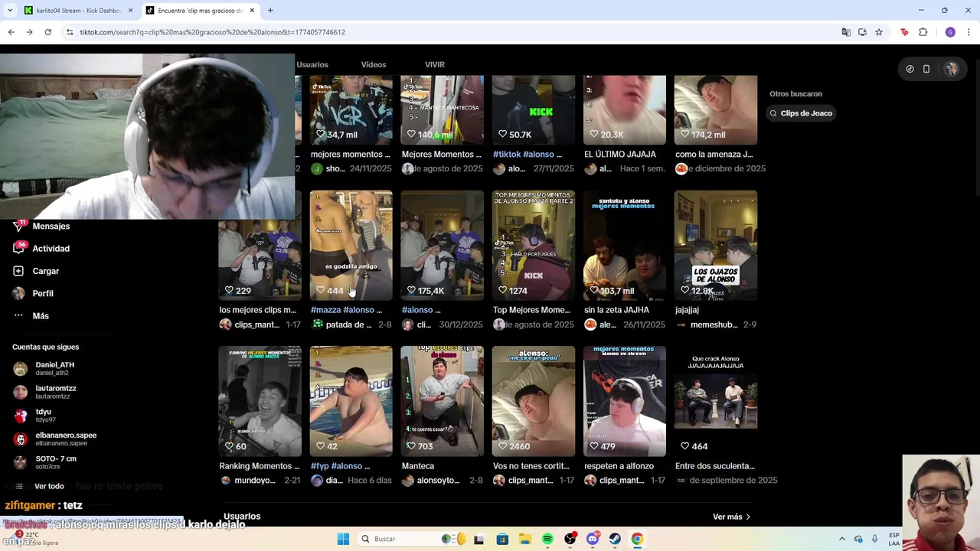Open the Actividad notifications icon

click(18, 248)
